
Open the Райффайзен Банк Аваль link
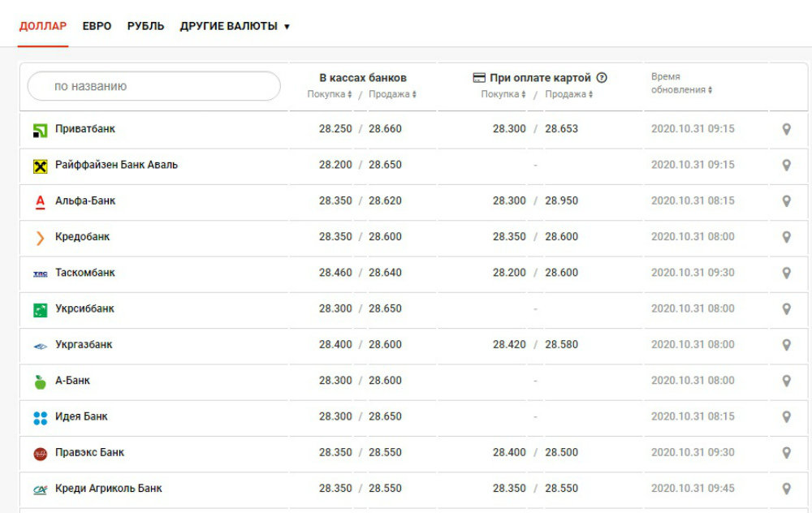tap(116, 165)
